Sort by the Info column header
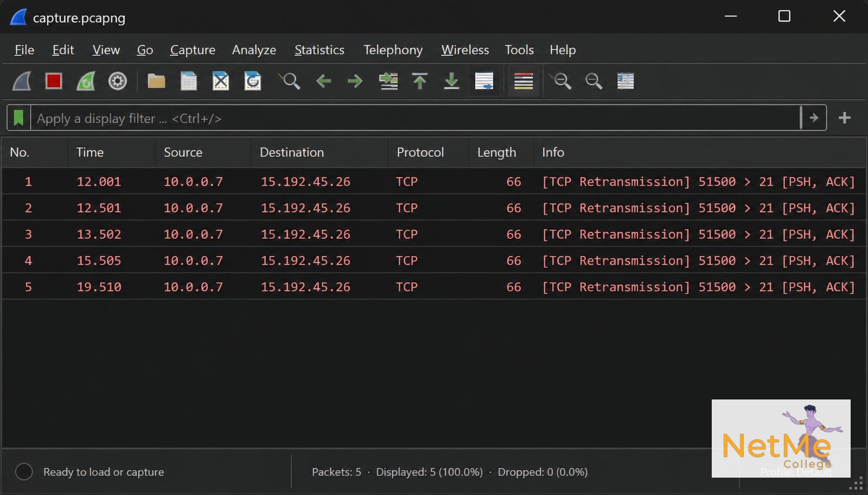868x495 pixels. point(700,153)
